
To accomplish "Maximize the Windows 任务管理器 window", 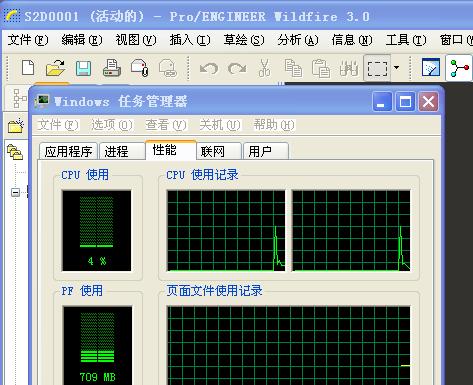I will click(405, 102).
